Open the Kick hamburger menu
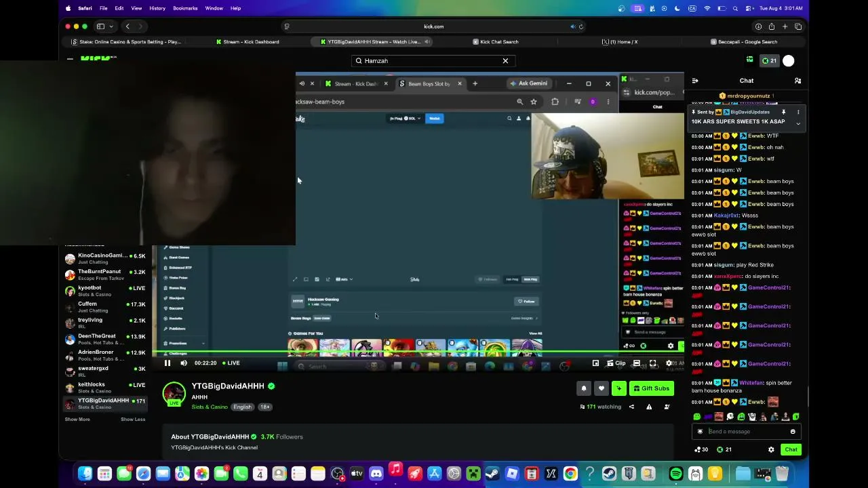This screenshot has height=488, width=868. pos(70,60)
